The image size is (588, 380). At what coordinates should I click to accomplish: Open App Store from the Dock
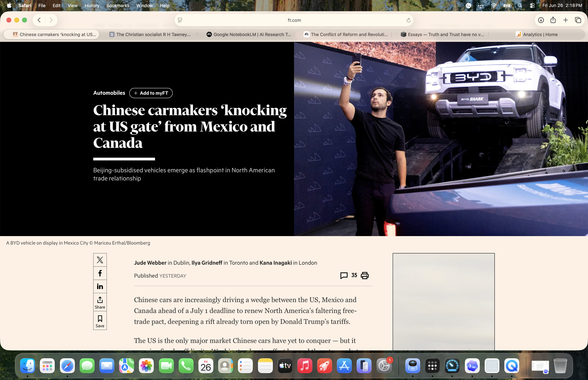[x=344, y=365]
